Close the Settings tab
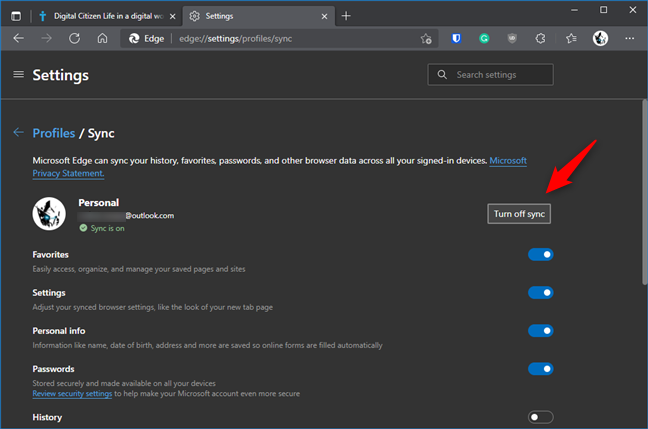This screenshot has width=648, height=429. (324, 17)
